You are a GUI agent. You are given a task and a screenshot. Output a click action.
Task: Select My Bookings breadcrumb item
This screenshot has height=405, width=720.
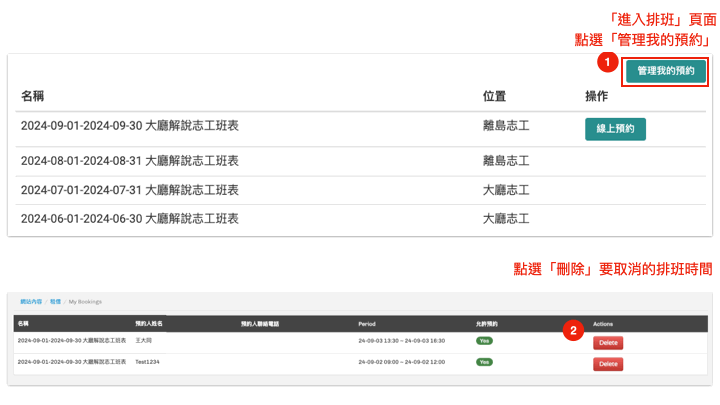[x=85, y=301]
